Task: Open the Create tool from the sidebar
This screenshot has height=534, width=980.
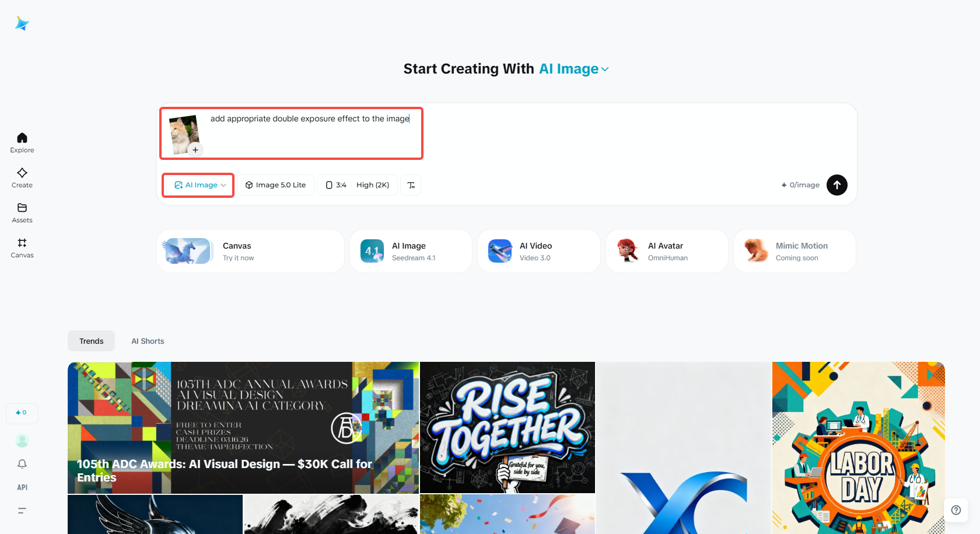Action: pos(22,174)
